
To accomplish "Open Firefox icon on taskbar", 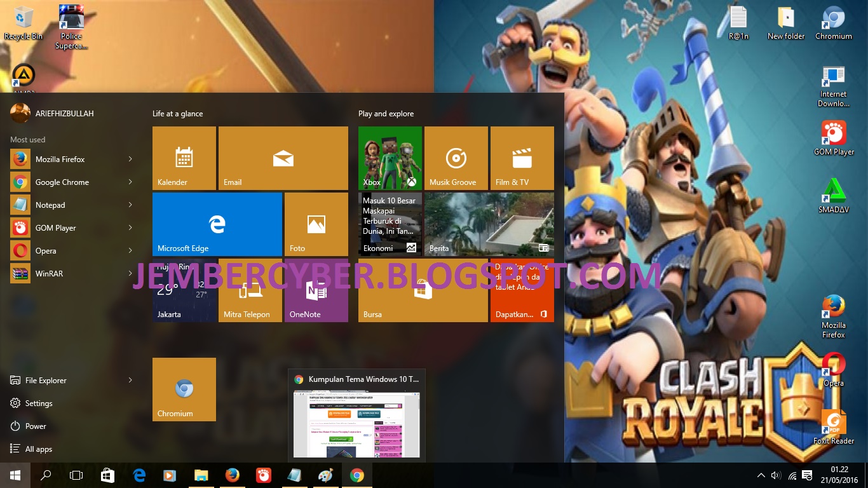I will (232, 475).
